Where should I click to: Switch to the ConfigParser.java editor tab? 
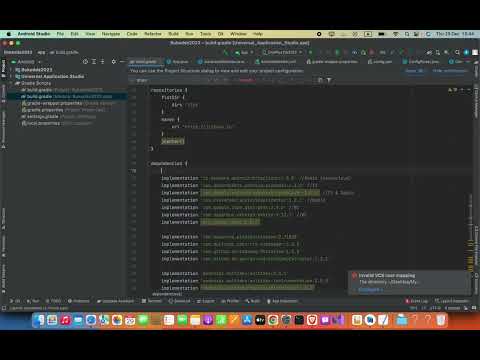421,62
